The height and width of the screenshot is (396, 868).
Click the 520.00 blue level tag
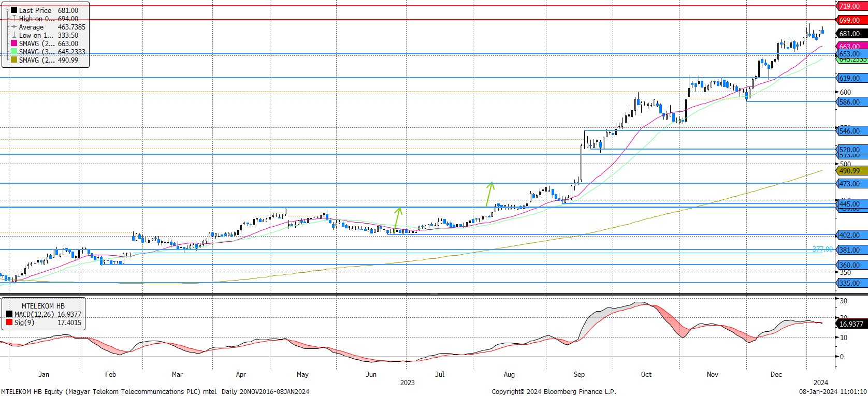click(x=851, y=149)
